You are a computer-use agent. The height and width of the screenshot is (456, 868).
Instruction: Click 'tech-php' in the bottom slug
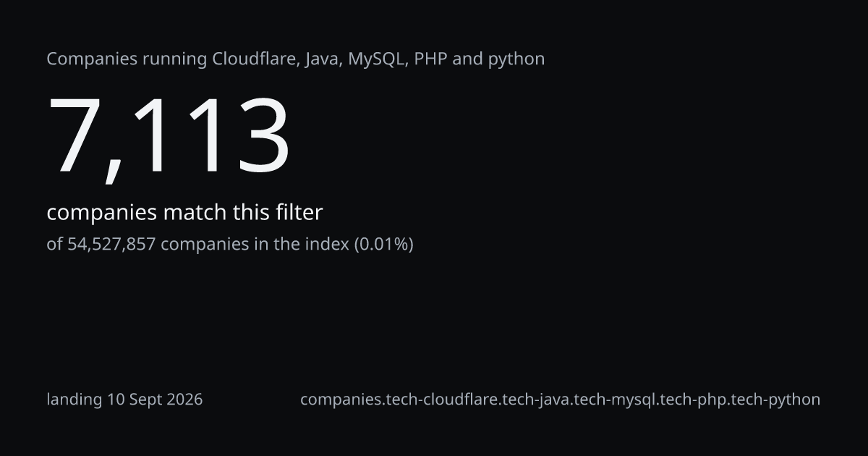click(694, 400)
